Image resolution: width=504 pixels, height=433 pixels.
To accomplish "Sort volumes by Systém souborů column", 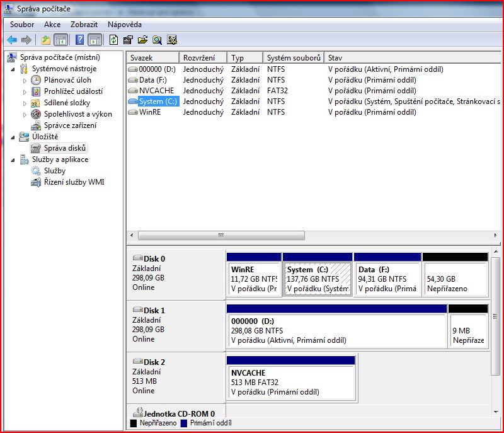I will point(294,57).
